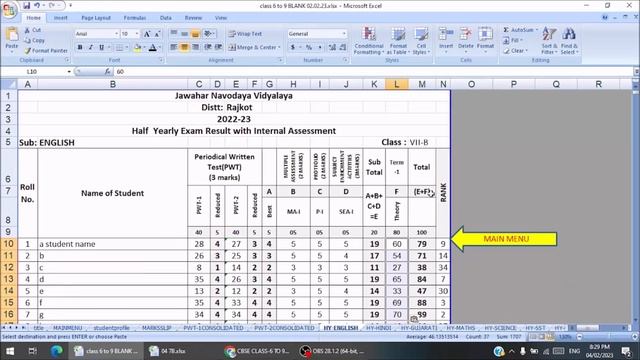Undo last action in Quick Access Toolbar
This screenshot has width=640, height=360.
tap(37, 6)
